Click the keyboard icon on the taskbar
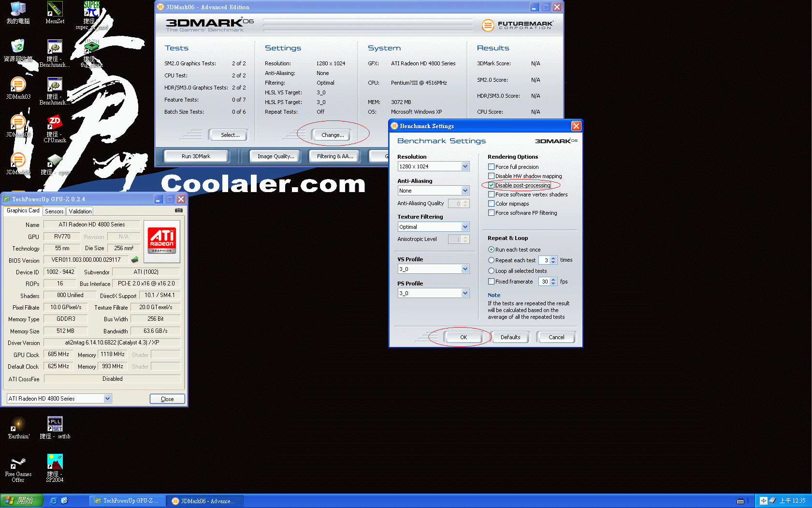 coord(740,501)
